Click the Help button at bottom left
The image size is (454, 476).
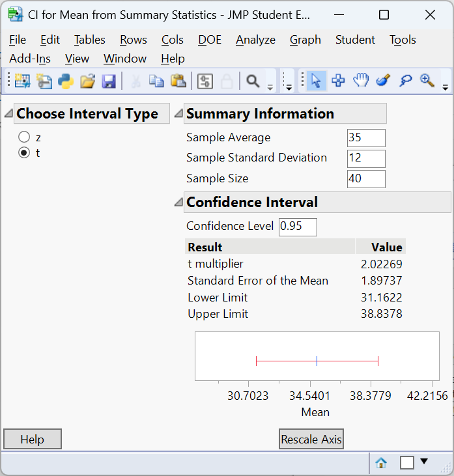point(33,440)
